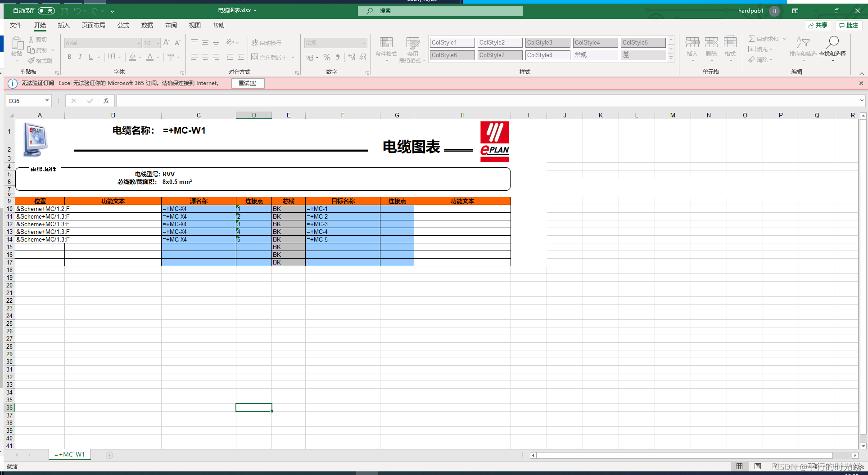Toggle italic formatting I
The image size is (868, 475).
click(x=80, y=57)
